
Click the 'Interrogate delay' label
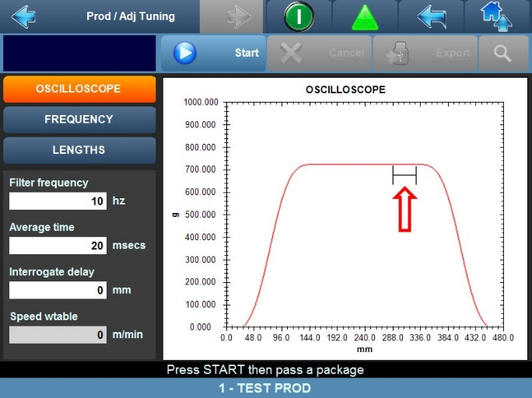51,272
